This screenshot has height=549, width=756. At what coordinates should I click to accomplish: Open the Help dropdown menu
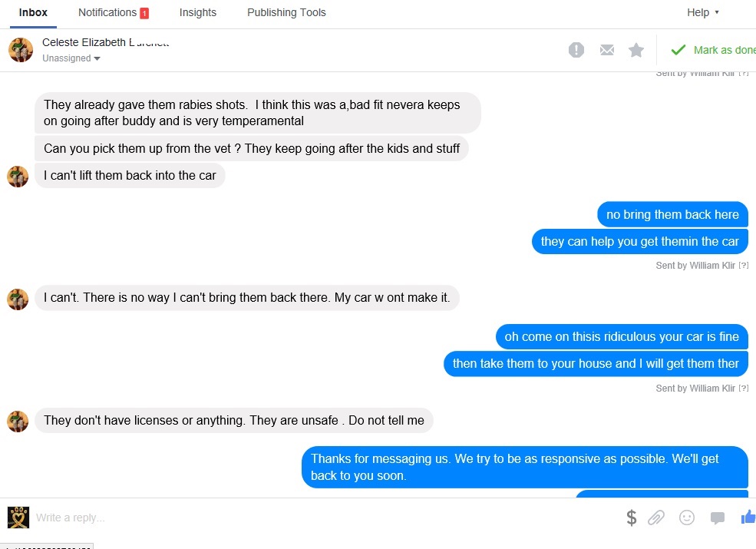pyautogui.click(x=703, y=12)
